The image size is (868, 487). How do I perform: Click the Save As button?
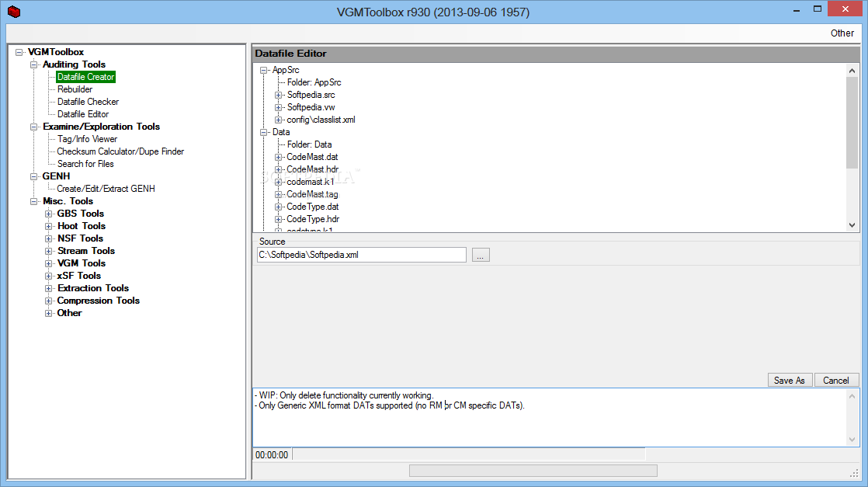[x=790, y=381]
